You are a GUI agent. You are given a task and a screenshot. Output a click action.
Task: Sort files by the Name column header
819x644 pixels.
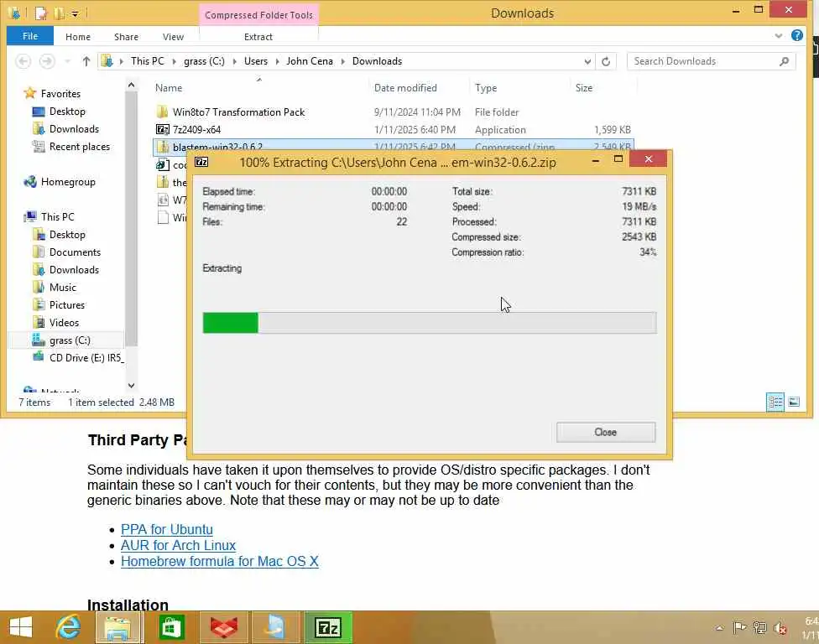tap(168, 88)
